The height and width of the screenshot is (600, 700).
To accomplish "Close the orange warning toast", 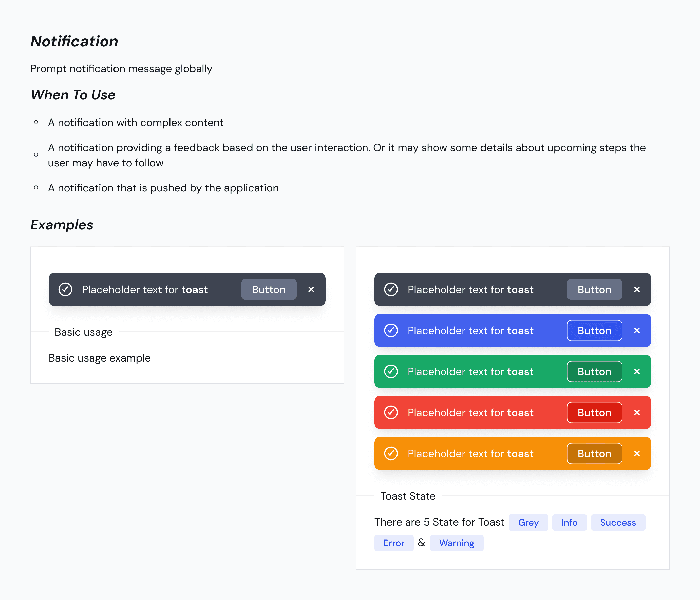I will click(637, 453).
